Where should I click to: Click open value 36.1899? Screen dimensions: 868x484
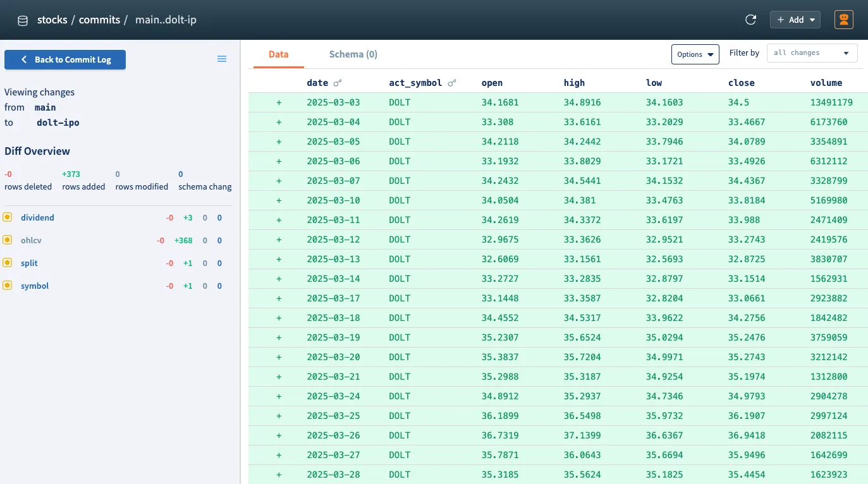coord(500,416)
